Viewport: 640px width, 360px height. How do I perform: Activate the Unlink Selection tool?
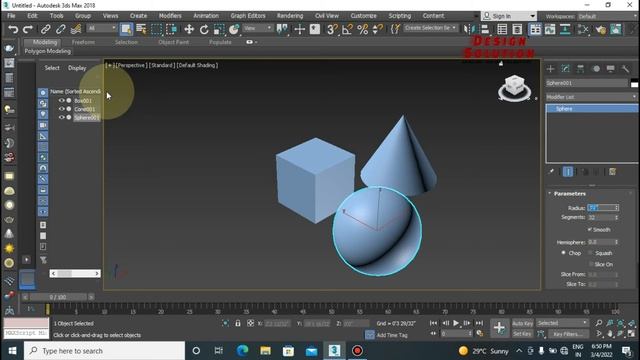tap(60, 29)
